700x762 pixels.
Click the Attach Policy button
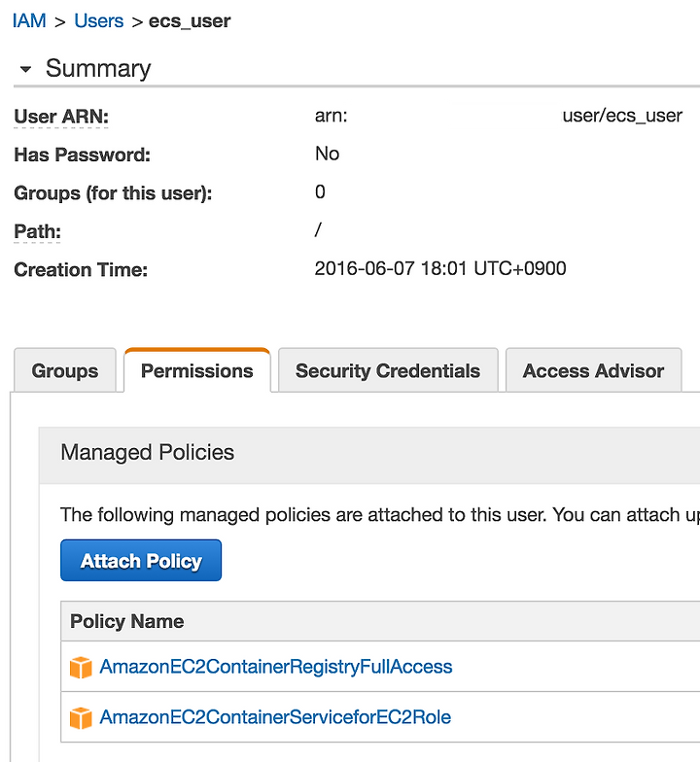click(141, 560)
